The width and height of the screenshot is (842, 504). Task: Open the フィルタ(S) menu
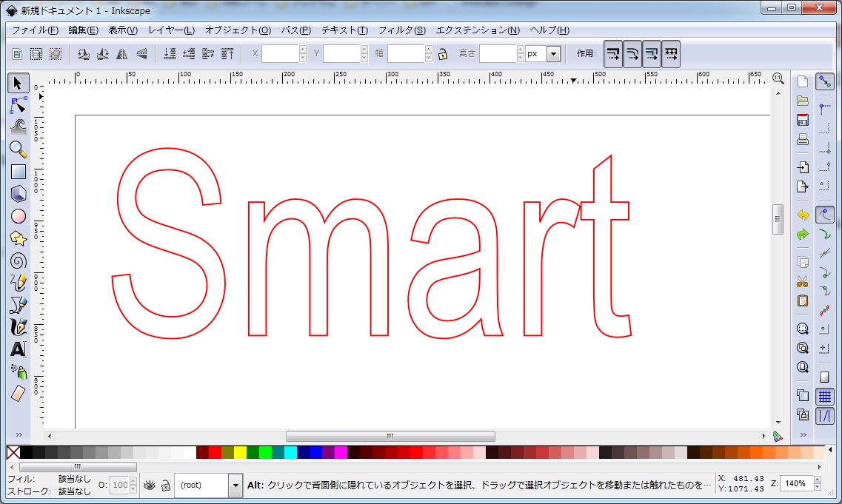coord(402,30)
